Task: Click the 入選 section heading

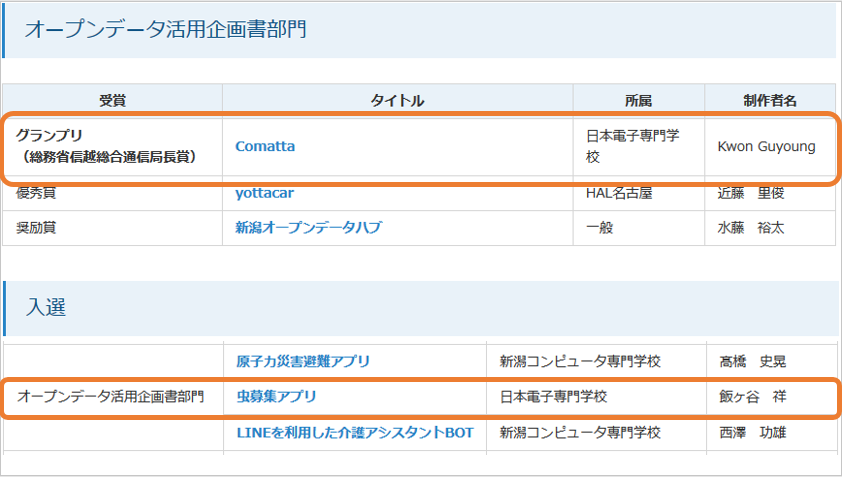Action: pyautogui.click(x=46, y=307)
